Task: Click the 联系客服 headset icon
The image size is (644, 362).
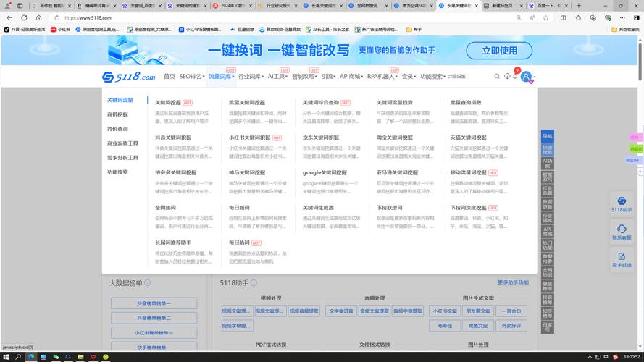Action: 622,232
